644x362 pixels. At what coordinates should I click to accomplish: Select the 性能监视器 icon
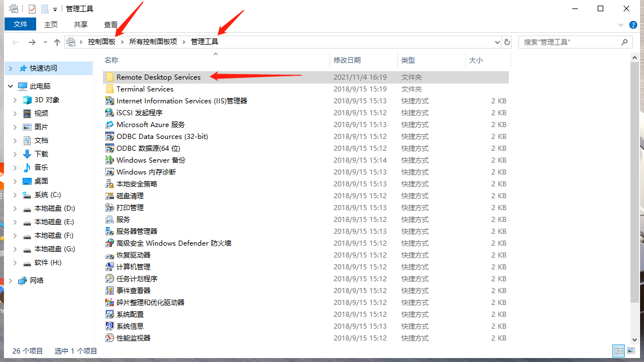tap(110, 339)
